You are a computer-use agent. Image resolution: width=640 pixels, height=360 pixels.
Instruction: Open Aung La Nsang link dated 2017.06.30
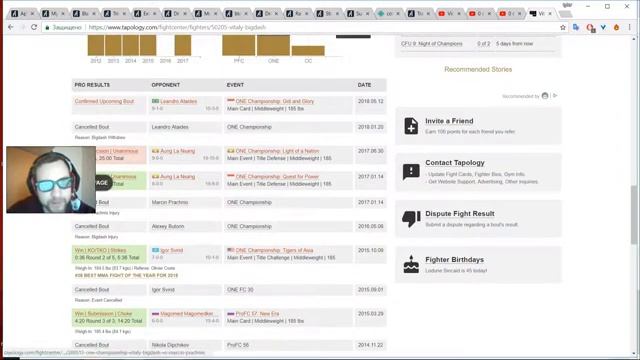[x=178, y=151]
